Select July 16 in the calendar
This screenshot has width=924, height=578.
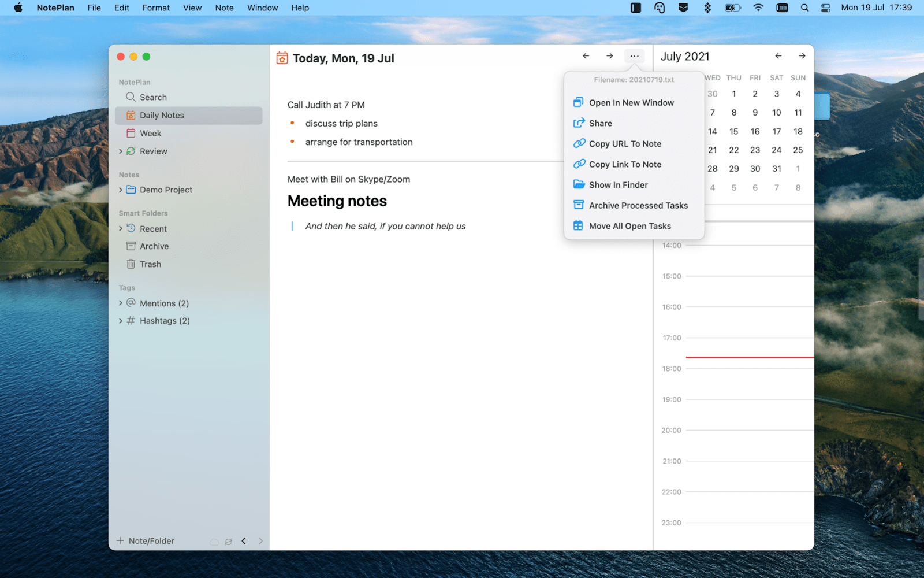755,131
